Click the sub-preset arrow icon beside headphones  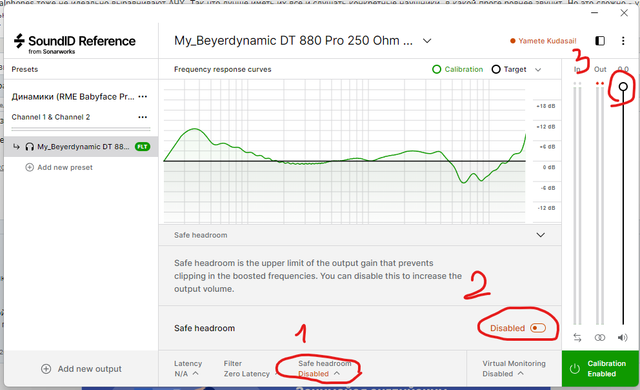point(16,147)
